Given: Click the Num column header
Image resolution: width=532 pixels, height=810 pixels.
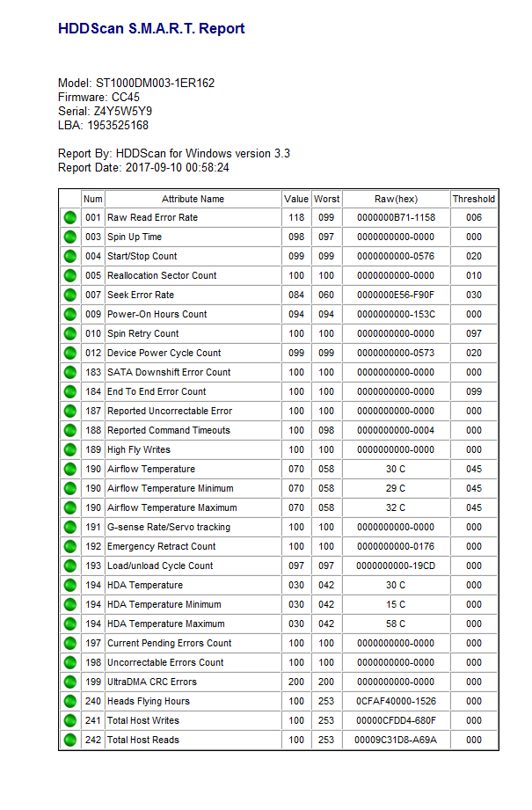Looking at the screenshot, I should (x=93, y=199).
